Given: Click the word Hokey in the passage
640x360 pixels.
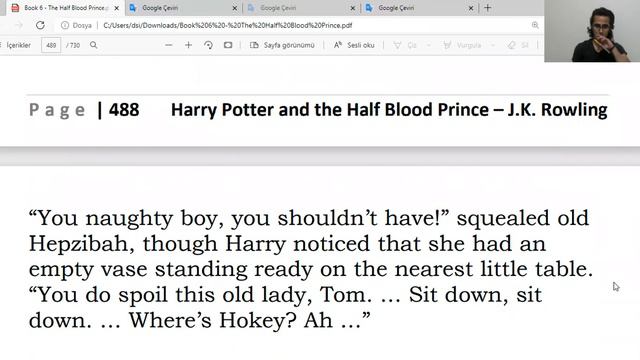Looking at the screenshot, I should 258,320.
